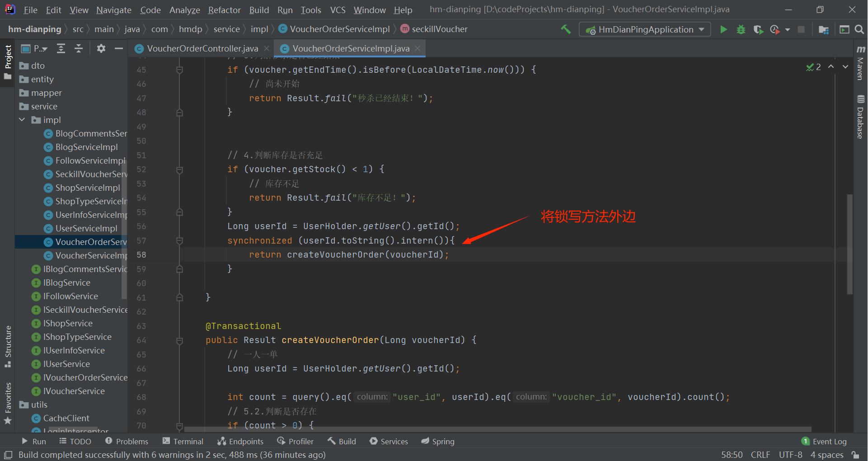Viewport: 868px width, 461px height.
Task: Click the profiler run icon
Action: (x=774, y=29)
